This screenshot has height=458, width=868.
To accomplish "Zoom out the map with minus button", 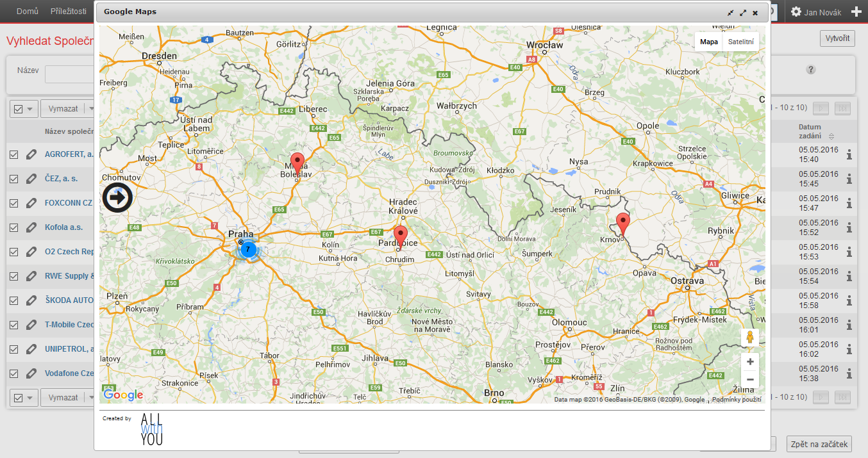I will (x=750, y=379).
